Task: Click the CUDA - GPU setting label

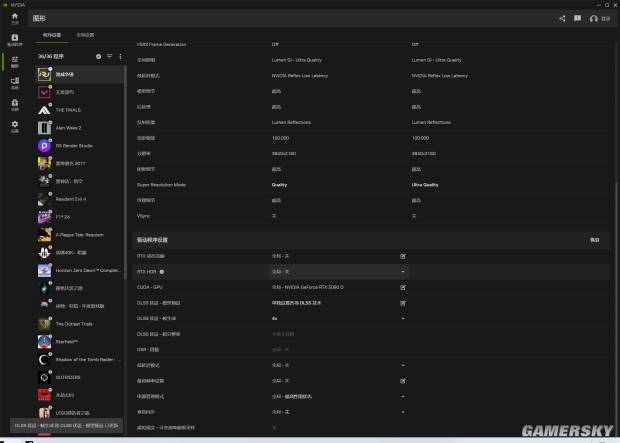Action: (149, 288)
